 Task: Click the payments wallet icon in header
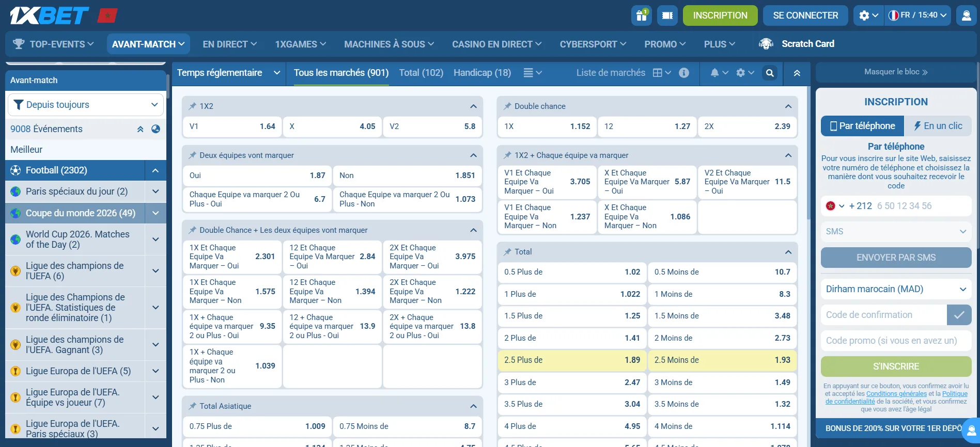click(x=667, y=15)
